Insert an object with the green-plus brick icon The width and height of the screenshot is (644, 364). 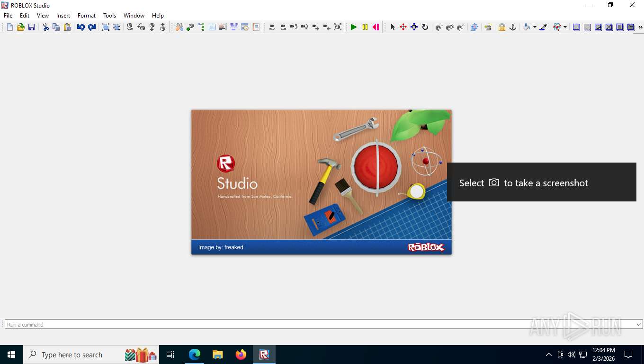190,27
